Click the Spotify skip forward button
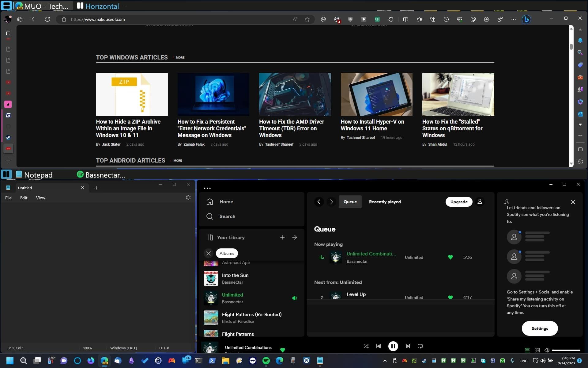 (x=407, y=346)
